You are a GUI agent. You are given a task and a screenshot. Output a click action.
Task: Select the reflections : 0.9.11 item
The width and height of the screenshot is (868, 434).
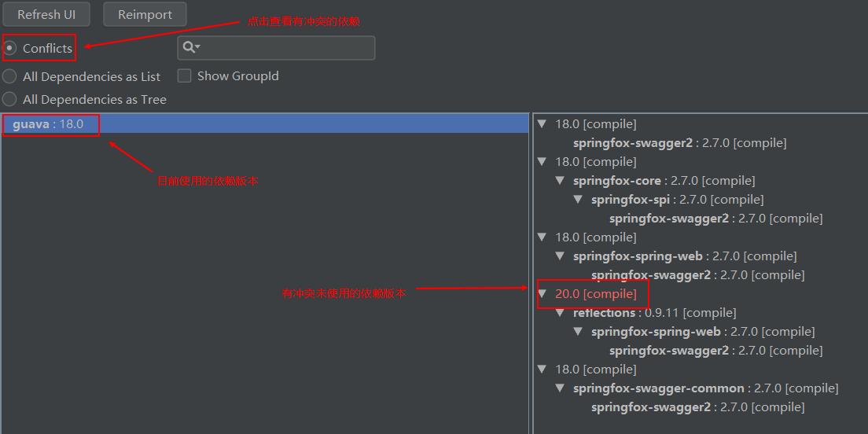(654, 313)
